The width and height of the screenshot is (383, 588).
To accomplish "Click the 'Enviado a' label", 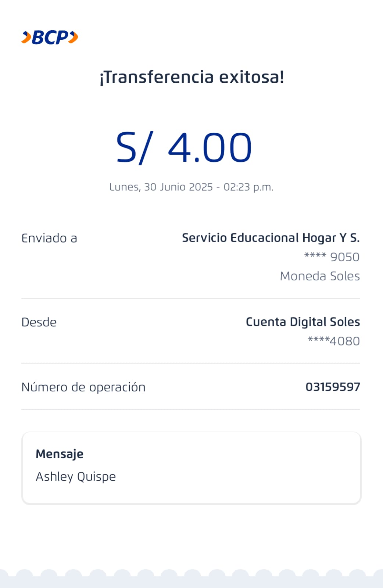I will click(49, 238).
